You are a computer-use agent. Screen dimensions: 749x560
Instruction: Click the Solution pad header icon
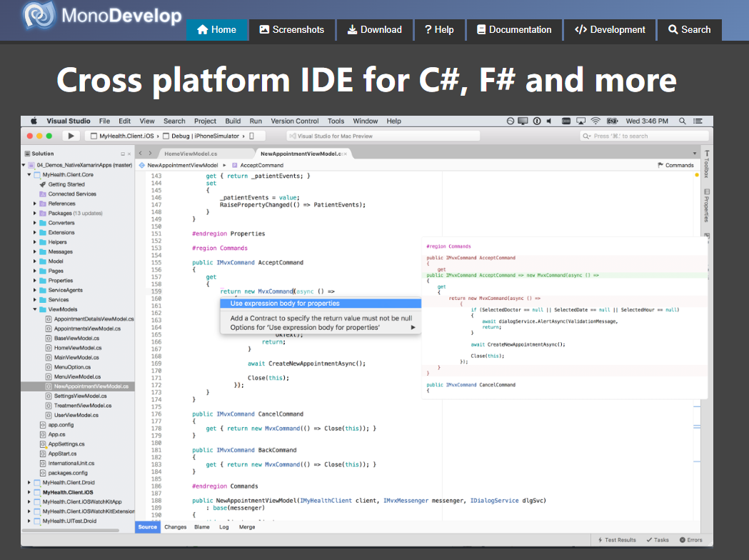[28, 154]
